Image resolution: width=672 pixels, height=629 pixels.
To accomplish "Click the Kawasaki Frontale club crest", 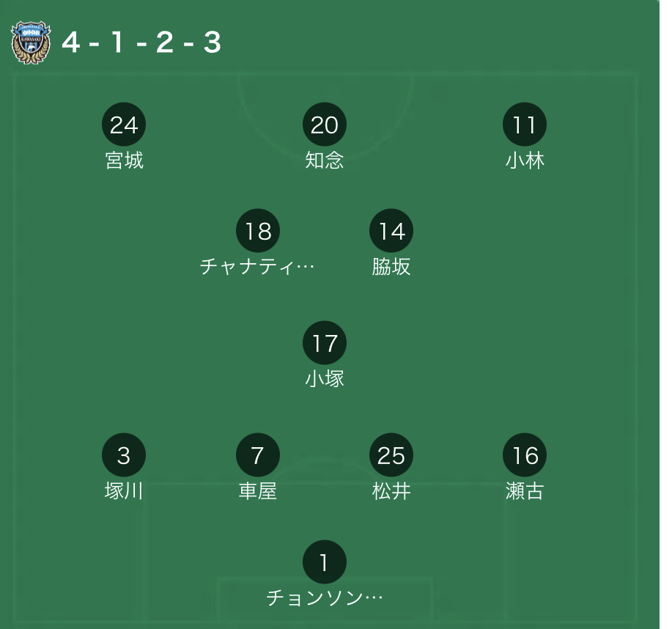I will (x=31, y=43).
